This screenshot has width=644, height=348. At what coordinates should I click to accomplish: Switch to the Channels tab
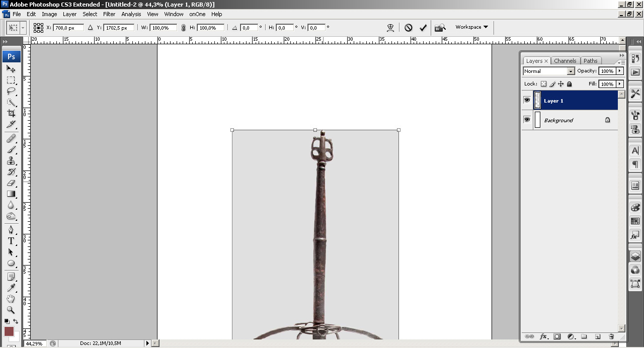pos(565,61)
